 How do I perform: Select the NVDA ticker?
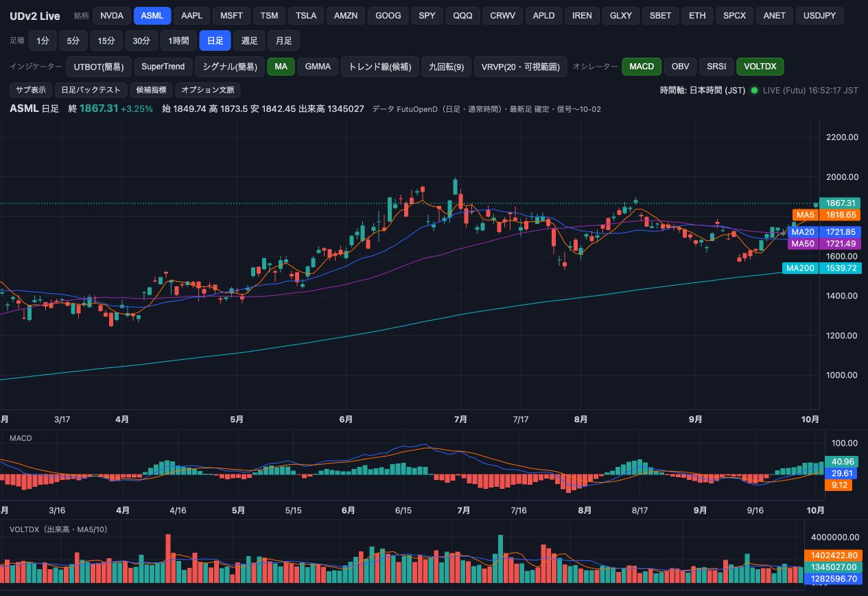click(x=112, y=16)
